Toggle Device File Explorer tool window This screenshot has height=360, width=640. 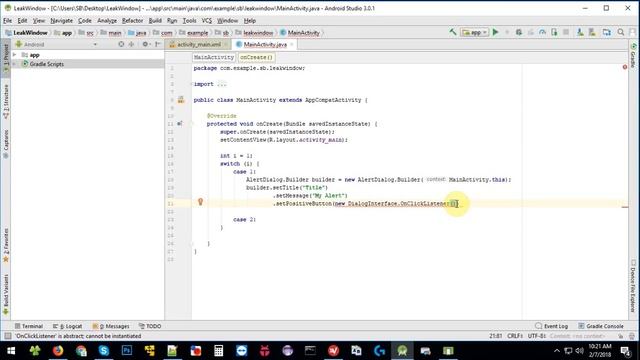(633, 286)
